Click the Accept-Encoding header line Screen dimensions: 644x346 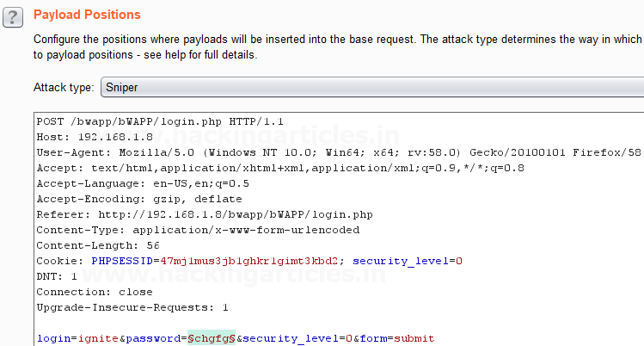coord(139,199)
